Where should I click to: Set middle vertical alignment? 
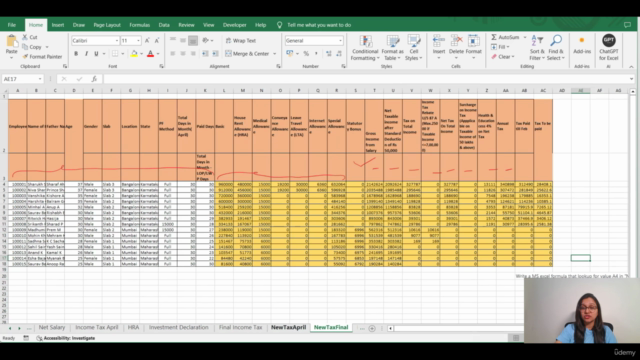click(x=183, y=40)
